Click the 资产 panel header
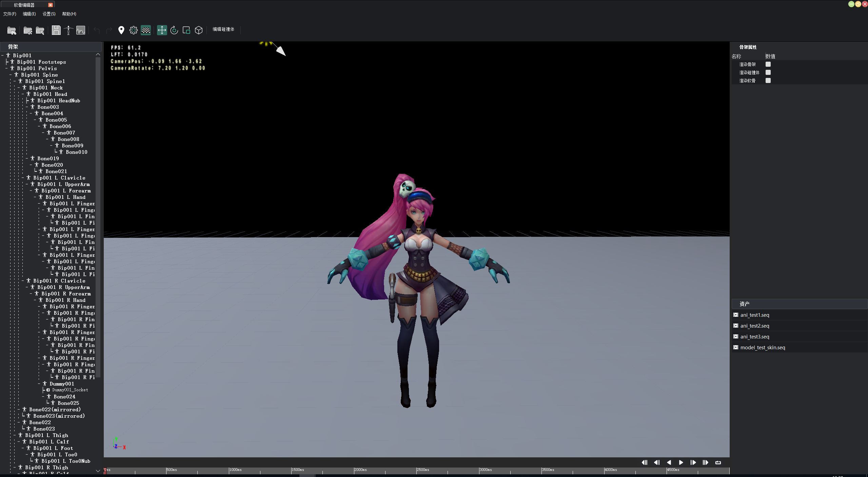This screenshot has width=868, height=477. pyautogui.click(x=800, y=304)
